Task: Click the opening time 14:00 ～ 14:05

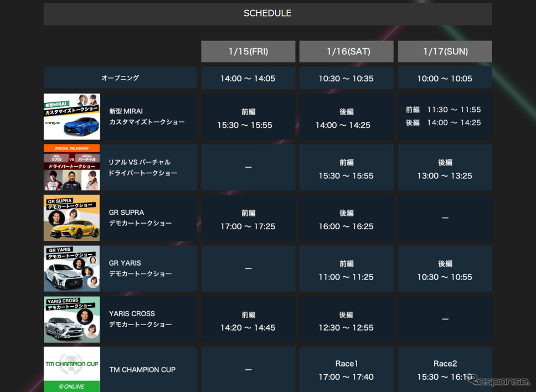Action: (248, 78)
